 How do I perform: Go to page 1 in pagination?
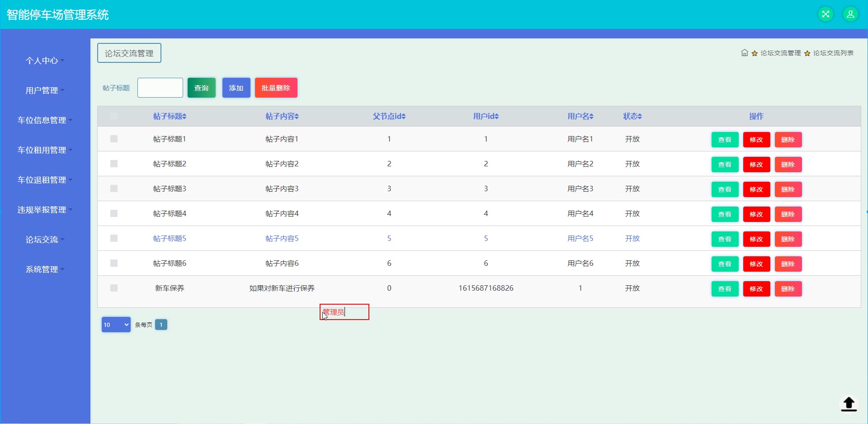(x=161, y=325)
